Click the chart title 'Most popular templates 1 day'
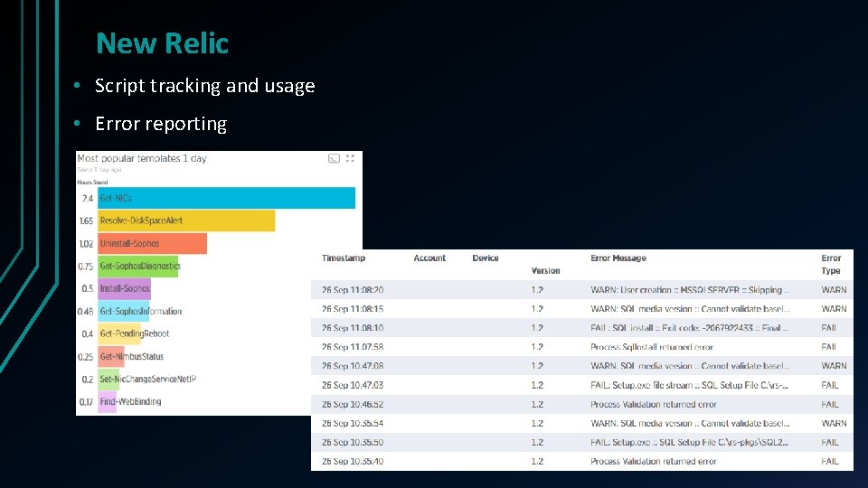Screen dimensions: 868x488 (x=142, y=158)
